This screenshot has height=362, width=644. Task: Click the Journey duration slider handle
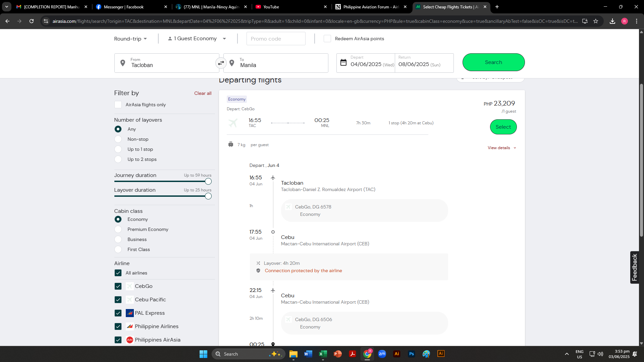(208, 182)
